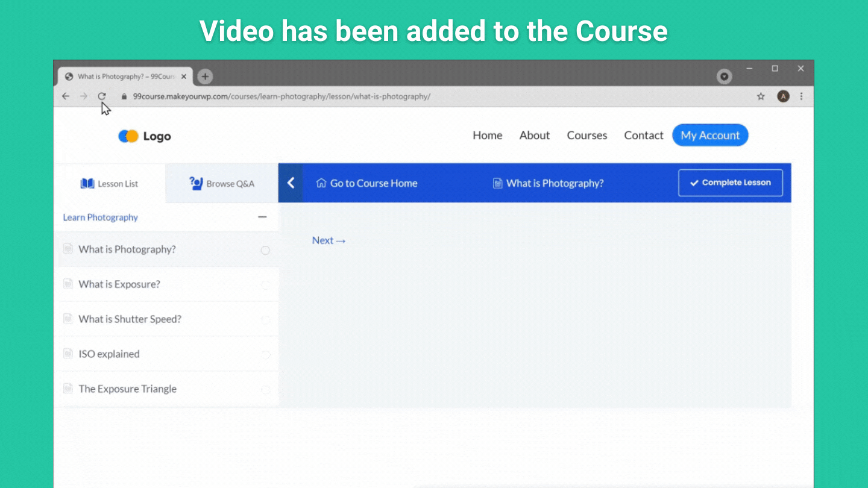Click the browser reload icon
868x488 pixels.
pos(102,96)
